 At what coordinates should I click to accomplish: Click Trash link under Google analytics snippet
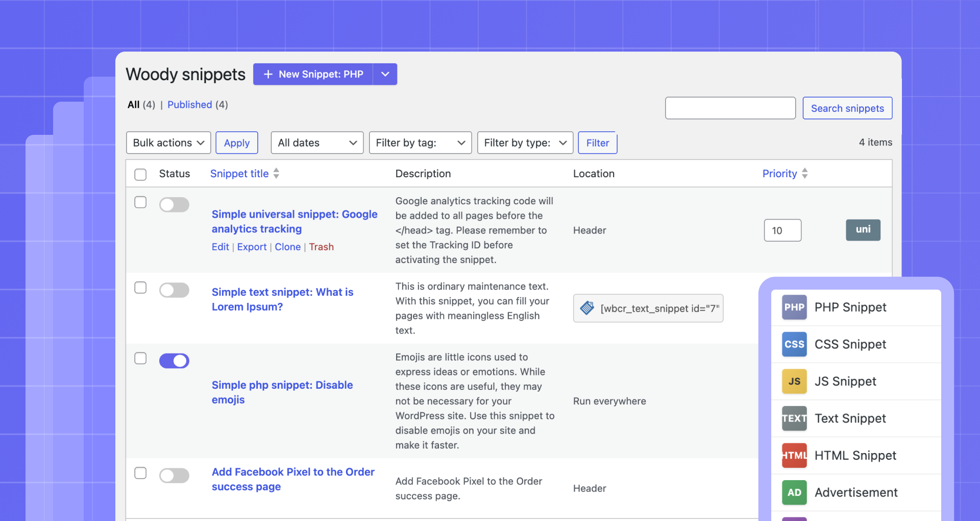tap(321, 247)
